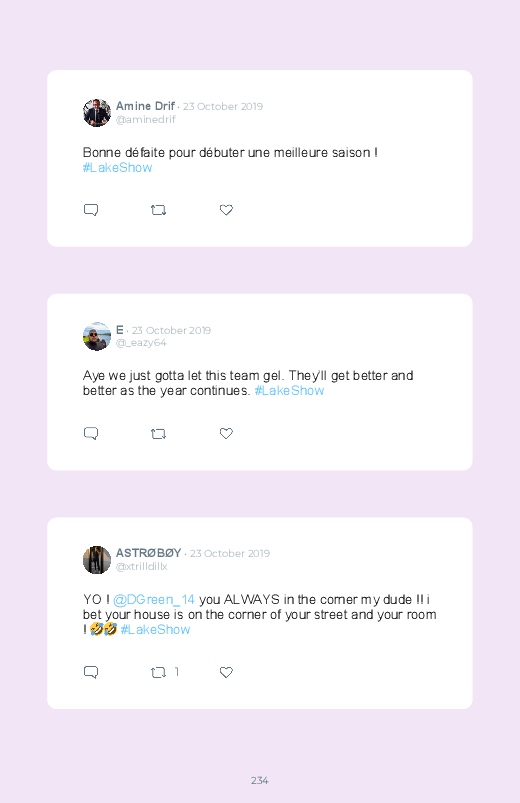Screen dimensions: 520x803
Task: Open E's profile avatar
Action: coord(97,336)
